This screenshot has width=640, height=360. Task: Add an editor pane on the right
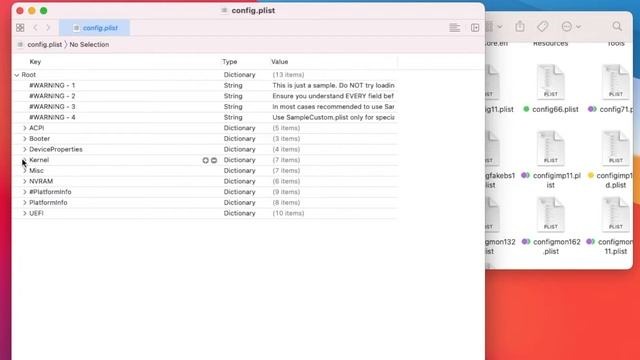[475, 28]
